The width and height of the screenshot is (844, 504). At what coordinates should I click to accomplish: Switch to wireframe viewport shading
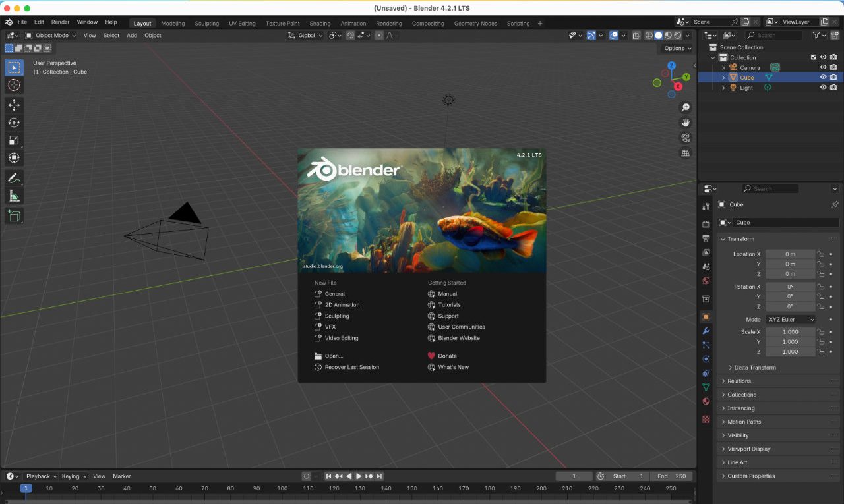pos(649,36)
